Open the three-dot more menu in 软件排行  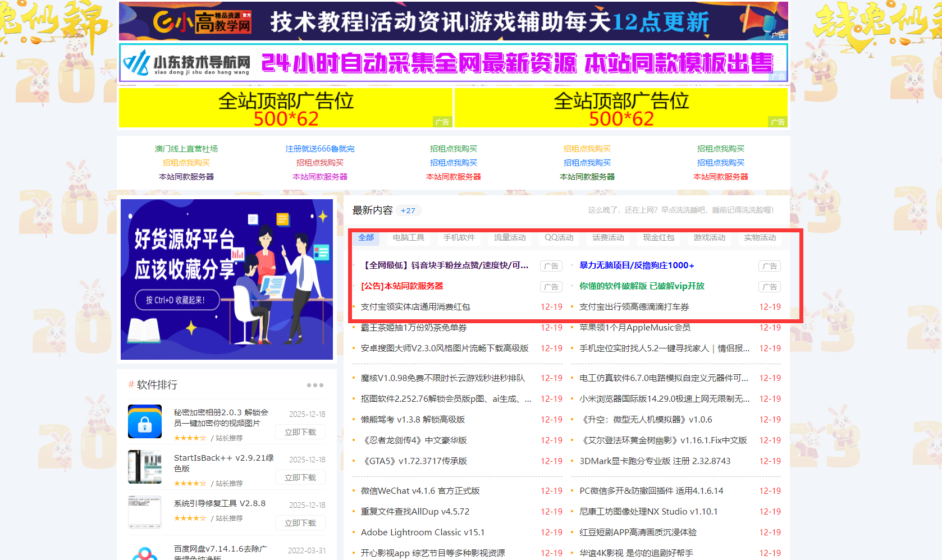[315, 385]
